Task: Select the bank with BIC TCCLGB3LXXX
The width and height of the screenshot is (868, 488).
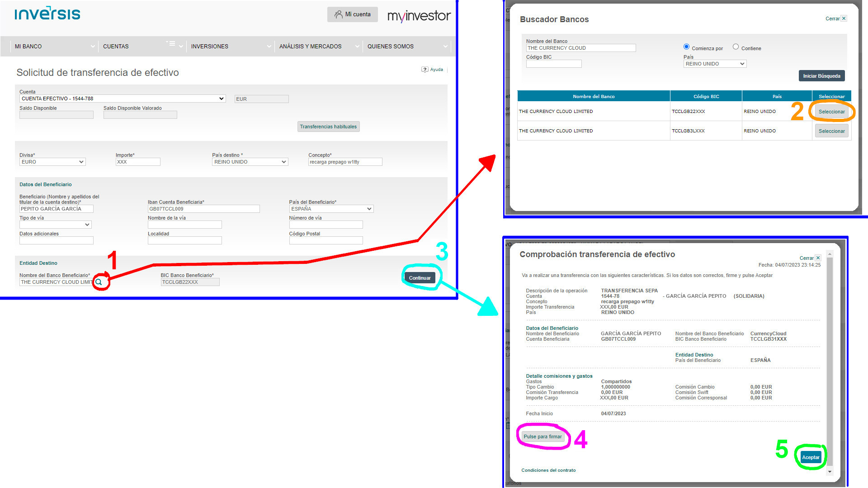Action: point(831,131)
